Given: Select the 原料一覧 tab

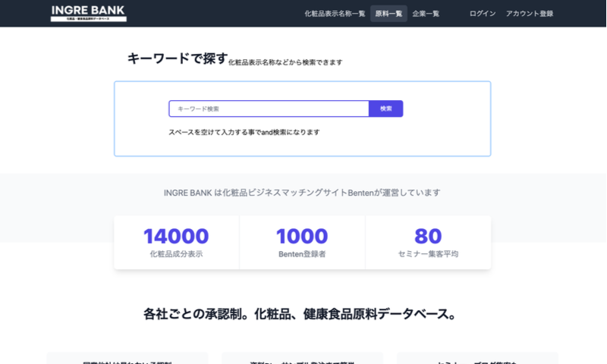Looking at the screenshot, I should pos(388,14).
